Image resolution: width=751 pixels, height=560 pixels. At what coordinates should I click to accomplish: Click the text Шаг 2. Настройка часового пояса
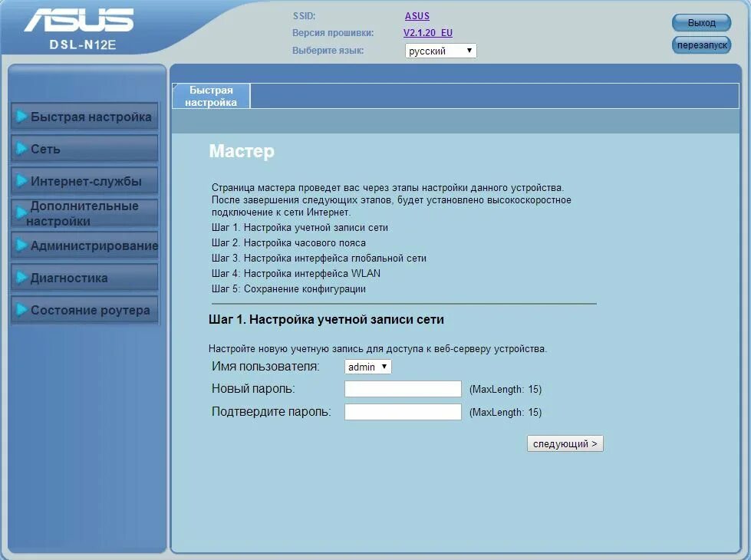coord(288,243)
